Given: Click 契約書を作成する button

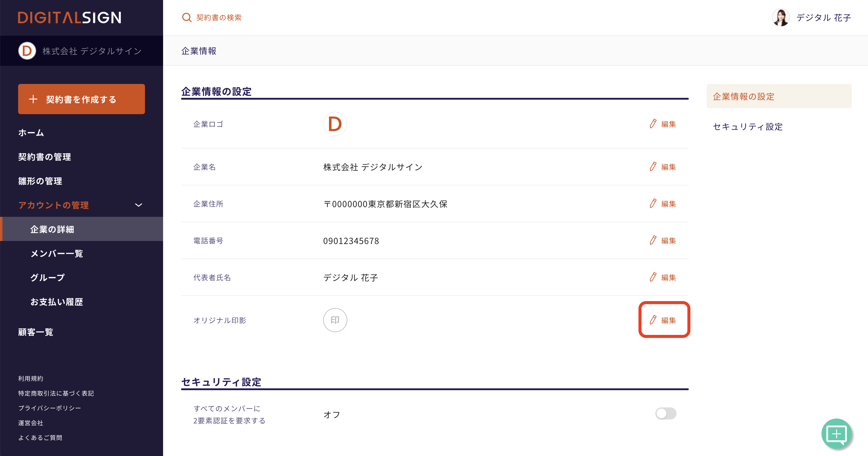Looking at the screenshot, I should coord(82,99).
